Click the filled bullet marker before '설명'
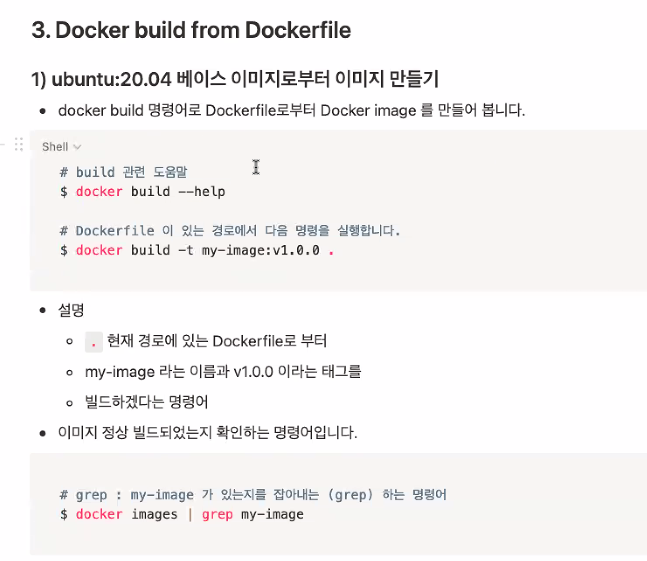This screenshot has height=561, width=647. (43, 311)
